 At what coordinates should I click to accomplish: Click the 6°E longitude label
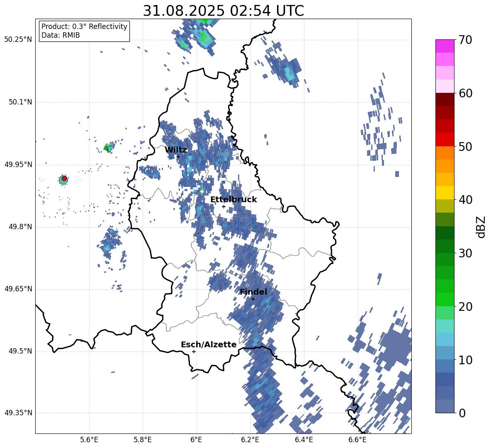coord(196,440)
